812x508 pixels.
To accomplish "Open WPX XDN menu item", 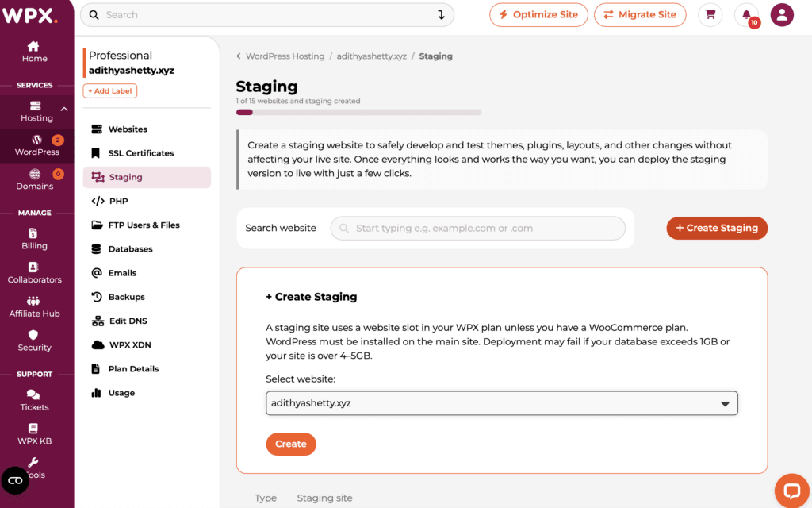I will 147,344.
